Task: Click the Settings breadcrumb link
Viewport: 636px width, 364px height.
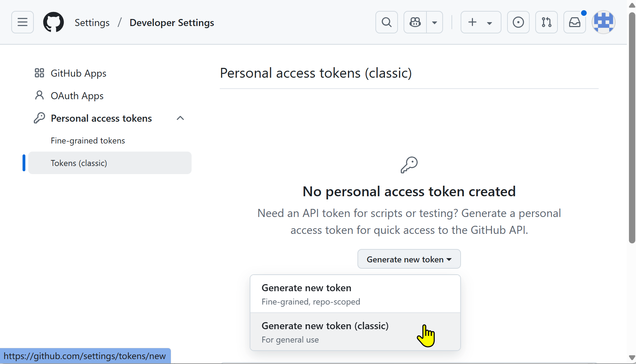Action: (92, 23)
